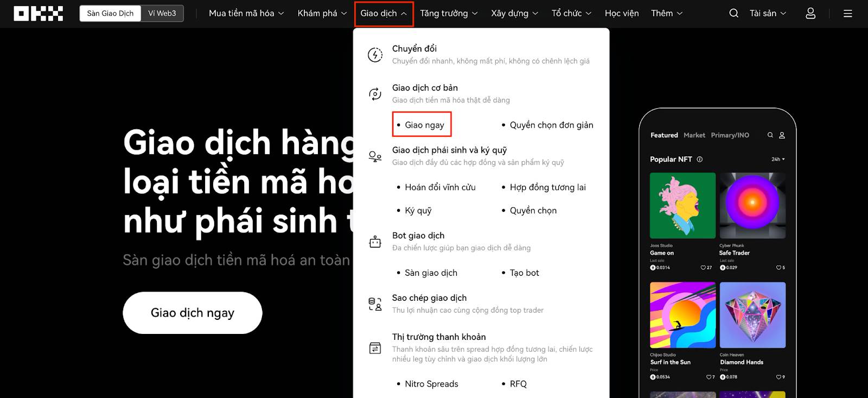Select RFQ option

point(518,384)
